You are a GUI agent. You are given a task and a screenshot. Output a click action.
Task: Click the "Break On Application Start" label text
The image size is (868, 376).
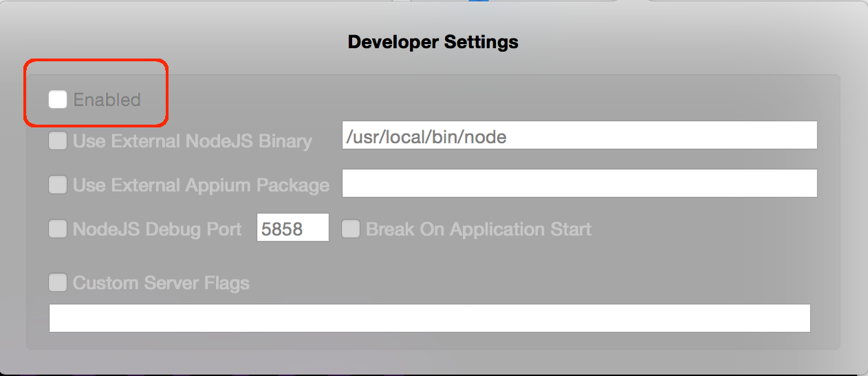click(x=479, y=229)
